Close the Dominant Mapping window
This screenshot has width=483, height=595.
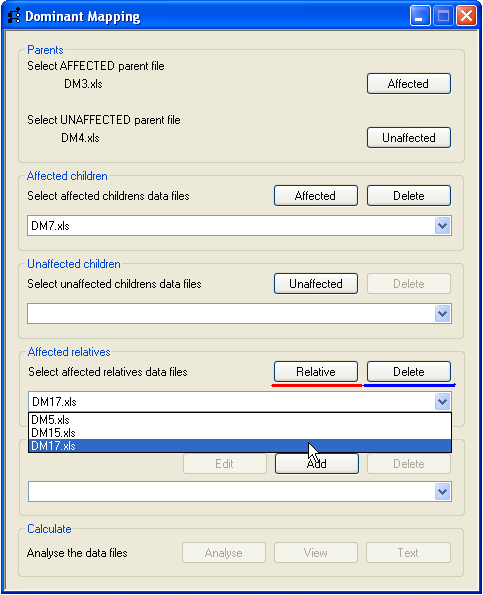click(x=466, y=16)
